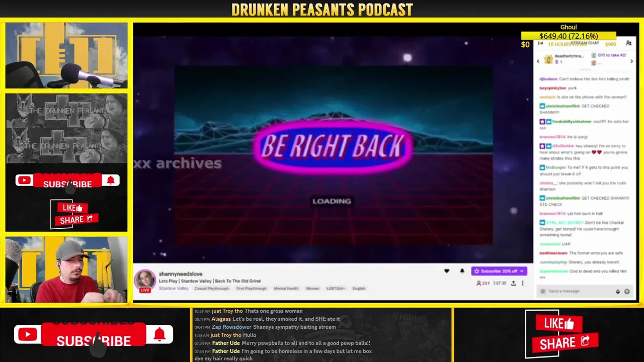Image resolution: width=644 pixels, height=362 pixels.
Task: Click the host webcam feed thumbnail
Action: pyautogui.click(x=66, y=269)
